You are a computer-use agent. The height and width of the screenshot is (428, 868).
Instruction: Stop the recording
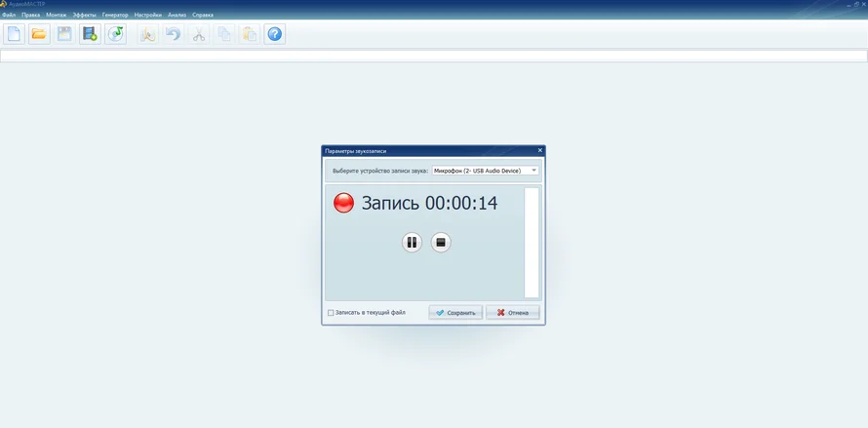pyautogui.click(x=441, y=243)
